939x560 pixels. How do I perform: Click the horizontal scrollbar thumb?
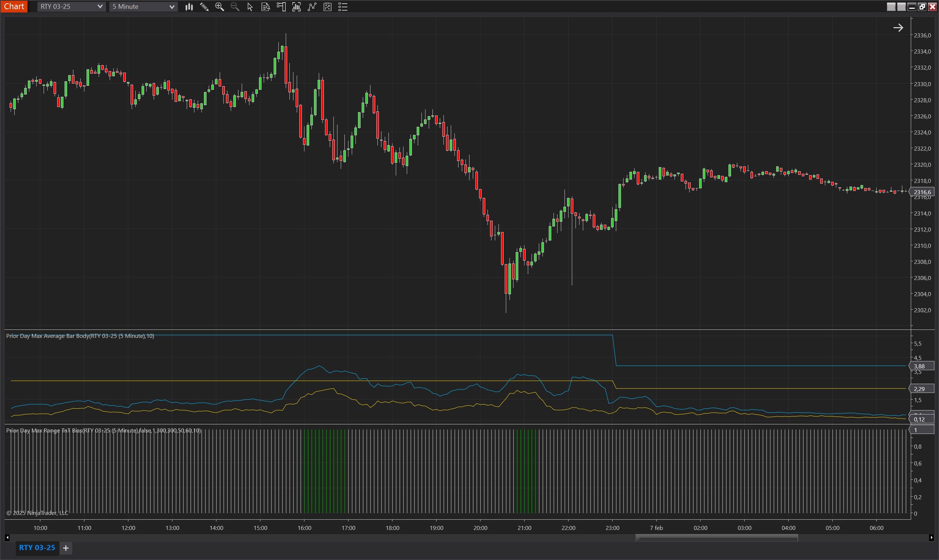pyautogui.click(x=717, y=538)
